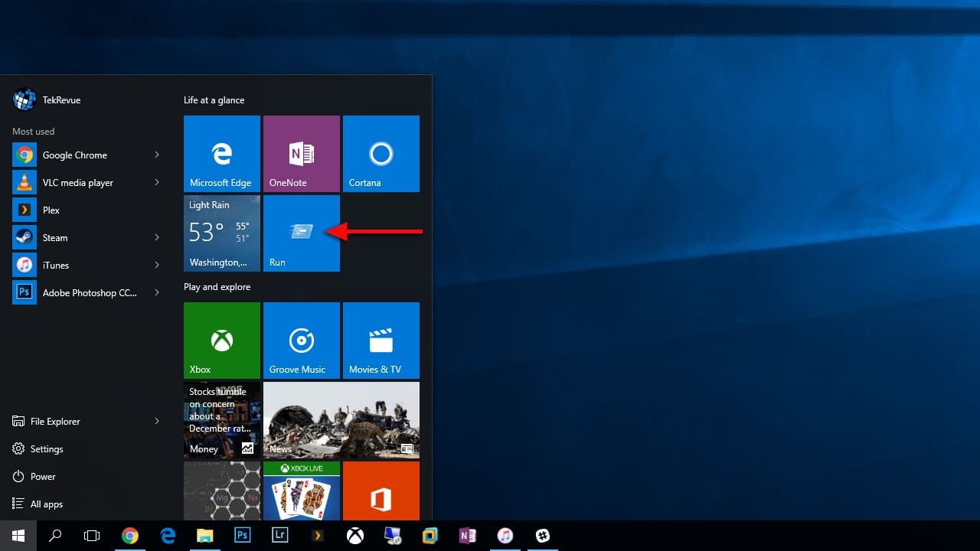Open Photoshop from the taskbar
Viewport: 980px width, 551px height.
[x=243, y=536]
